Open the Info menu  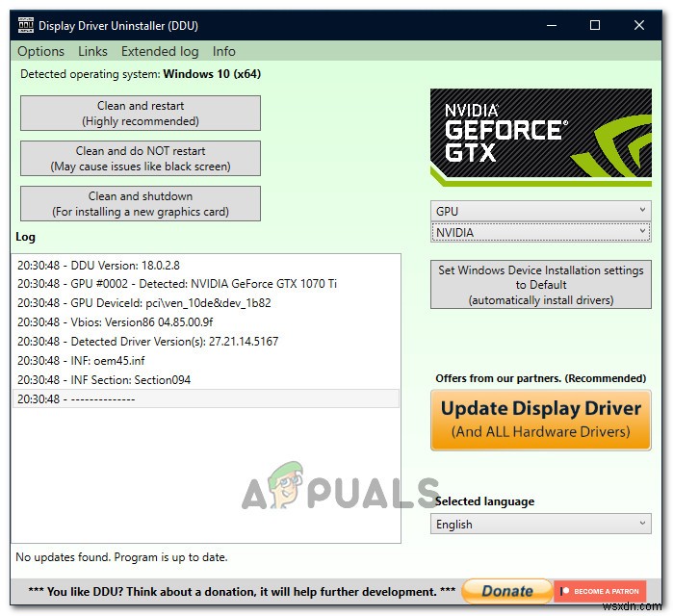223,51
